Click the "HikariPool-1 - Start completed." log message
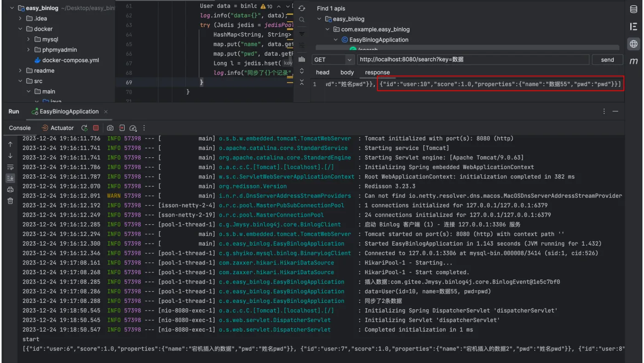 click(x=417, y=272)
